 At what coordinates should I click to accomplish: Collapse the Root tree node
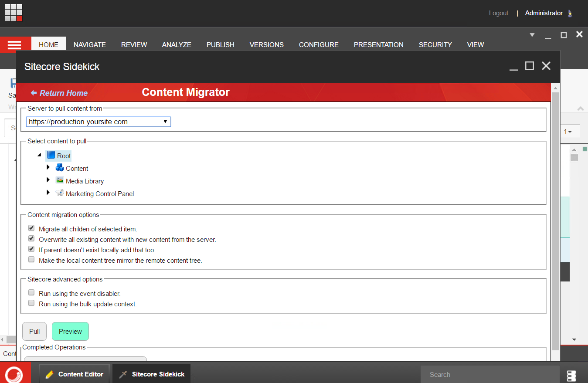point(40,155)
